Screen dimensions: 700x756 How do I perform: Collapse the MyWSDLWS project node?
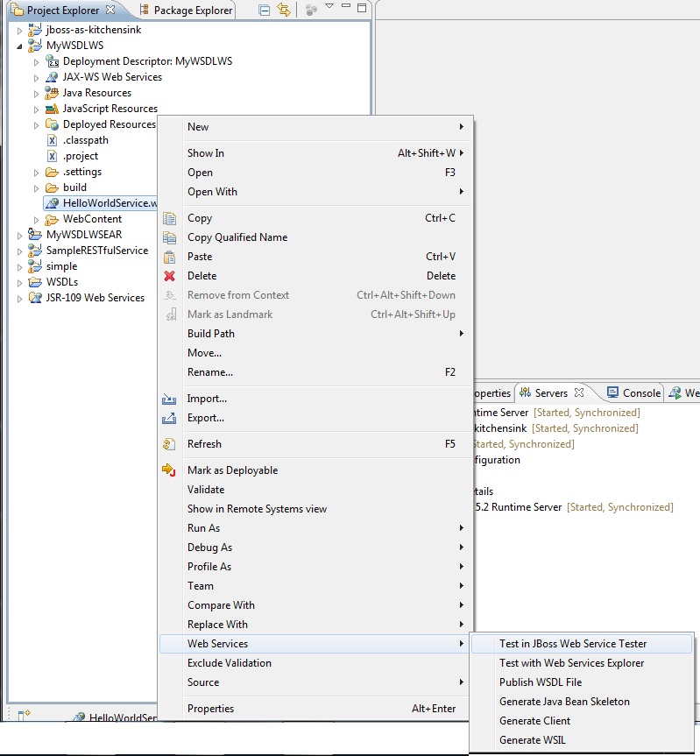pos(20,46)
